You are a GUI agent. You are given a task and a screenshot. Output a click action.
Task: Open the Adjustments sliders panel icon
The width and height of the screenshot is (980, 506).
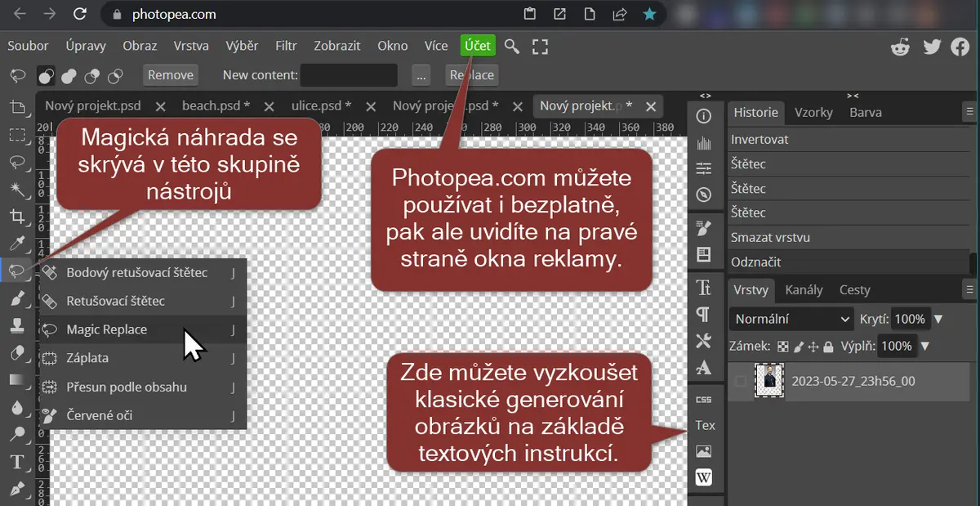[x=704, y=169]
